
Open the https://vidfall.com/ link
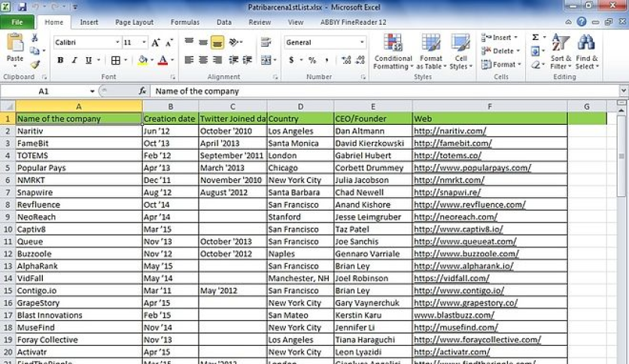coord(451,278)
